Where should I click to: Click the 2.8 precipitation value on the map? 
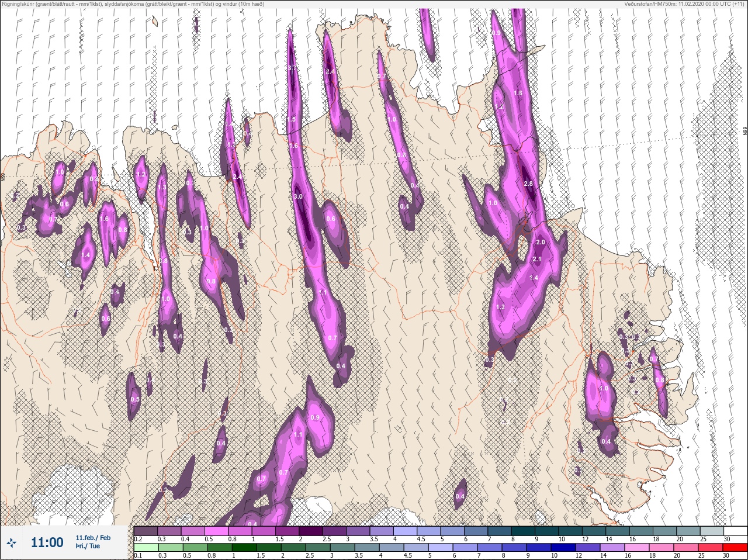click(x=529, y=184)
